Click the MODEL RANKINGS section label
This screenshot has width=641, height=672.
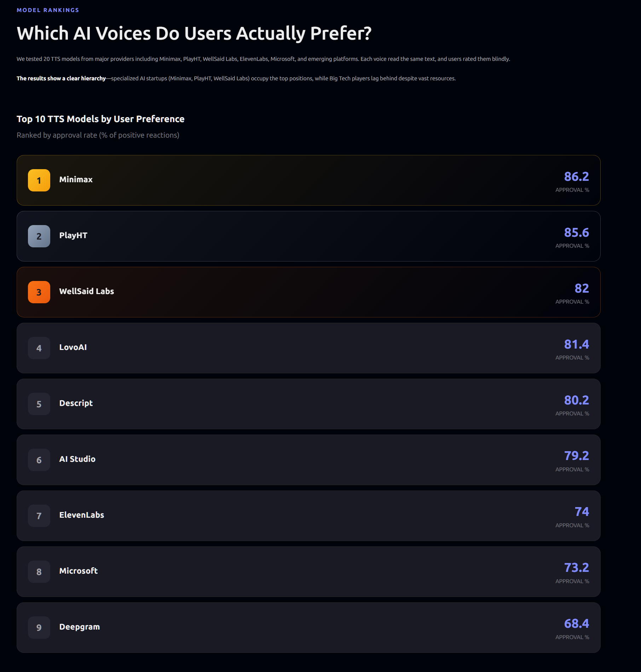pos(48,10)
